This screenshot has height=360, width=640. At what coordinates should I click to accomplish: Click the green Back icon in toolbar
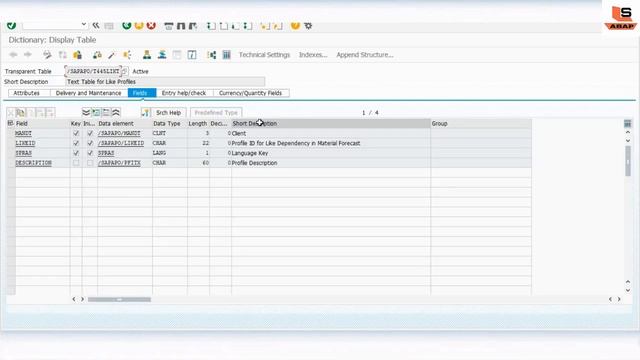[x=127, y=26]
